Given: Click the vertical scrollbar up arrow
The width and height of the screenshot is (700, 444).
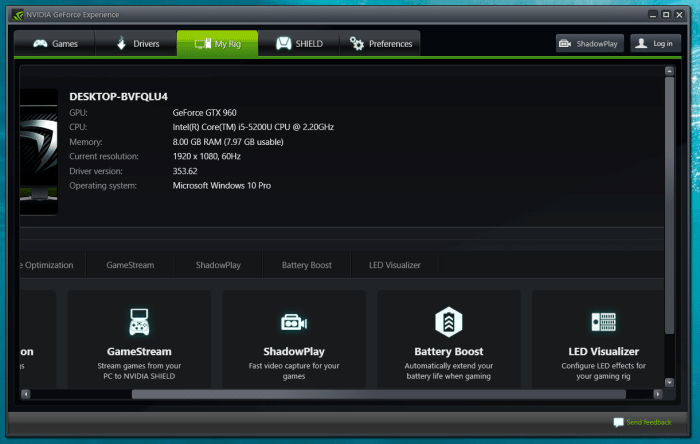Looking at the screenshot, I should (669, 71).
